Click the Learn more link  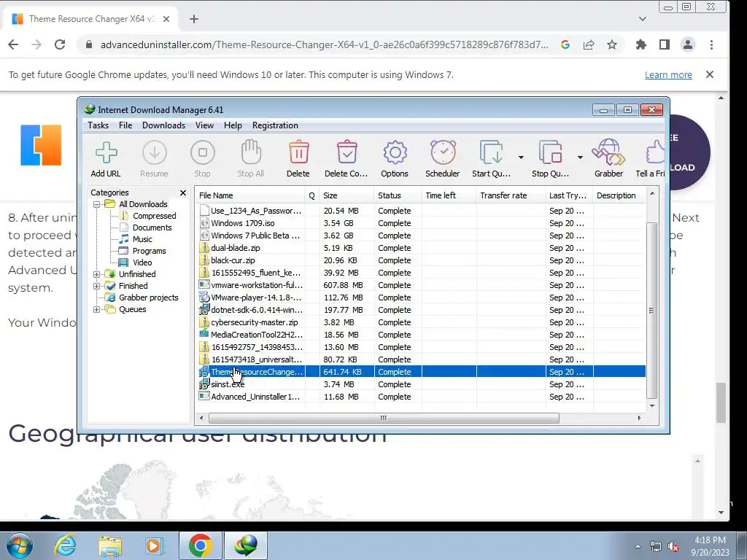[x=668, y=75]
